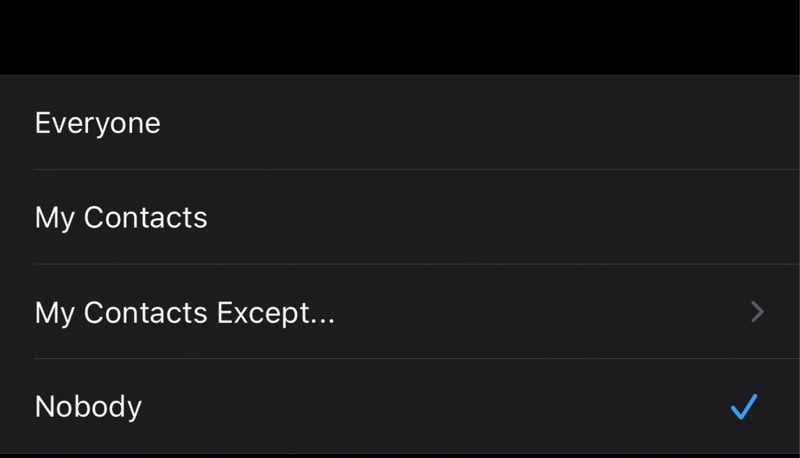Click the blue checkmark beside Nobody
The image size is (800, 458).
point(743,407)
